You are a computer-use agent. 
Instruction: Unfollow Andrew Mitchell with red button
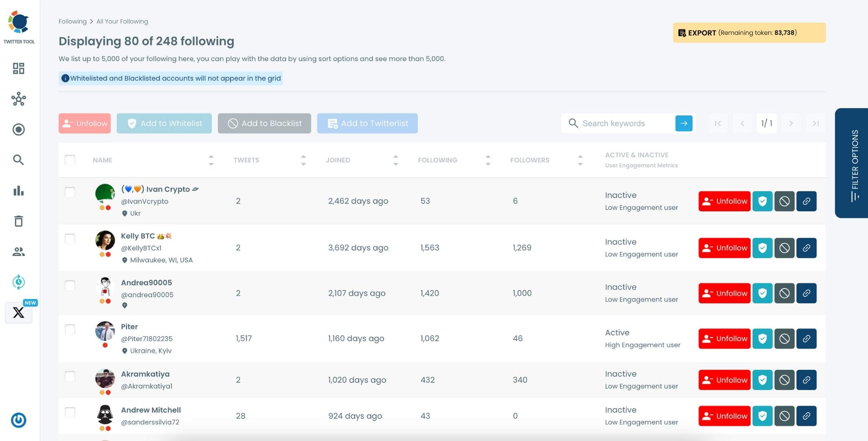(724, 416)
